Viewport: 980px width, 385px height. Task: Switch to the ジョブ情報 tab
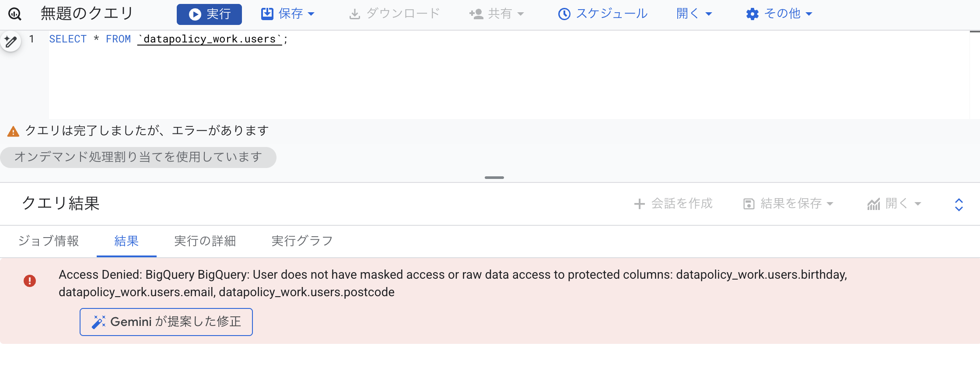49,241
